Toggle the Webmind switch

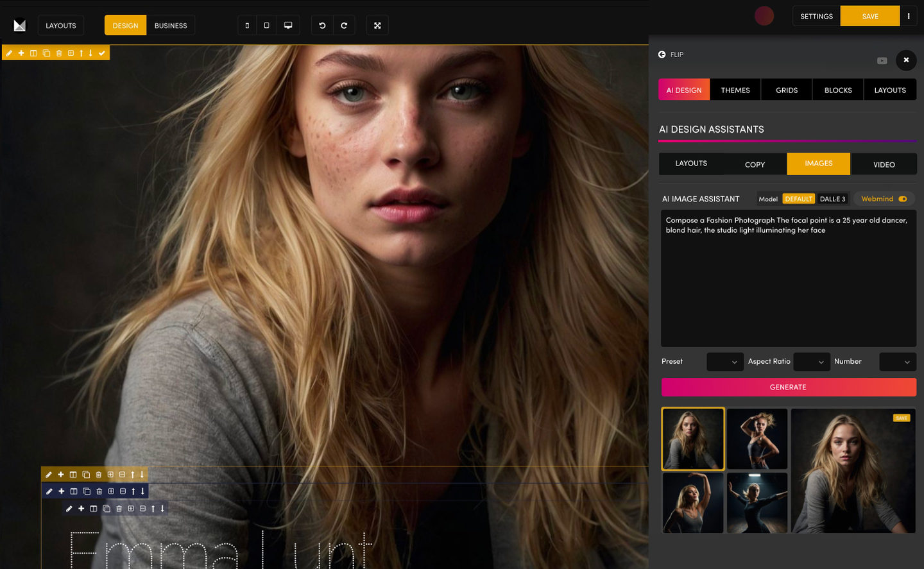click(x=902, y=199)
